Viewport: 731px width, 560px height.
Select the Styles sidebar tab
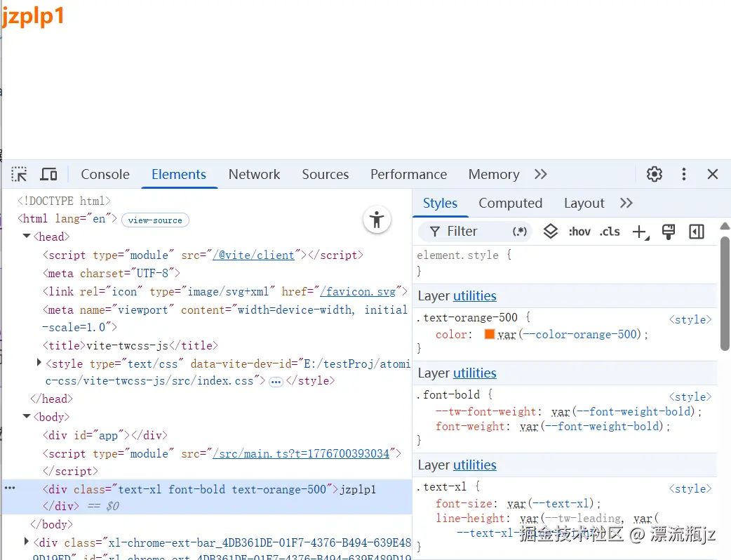tap(440, 204)
